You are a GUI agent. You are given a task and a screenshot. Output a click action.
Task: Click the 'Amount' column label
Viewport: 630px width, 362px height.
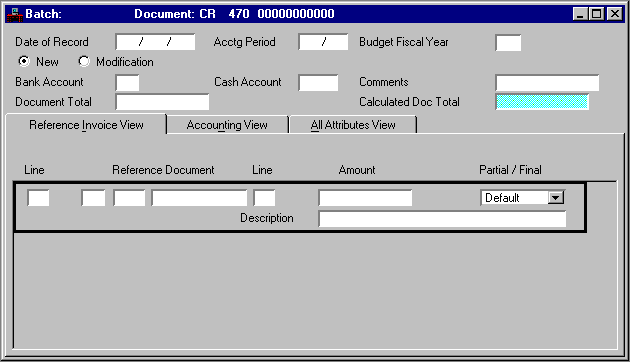click(357, 170)
